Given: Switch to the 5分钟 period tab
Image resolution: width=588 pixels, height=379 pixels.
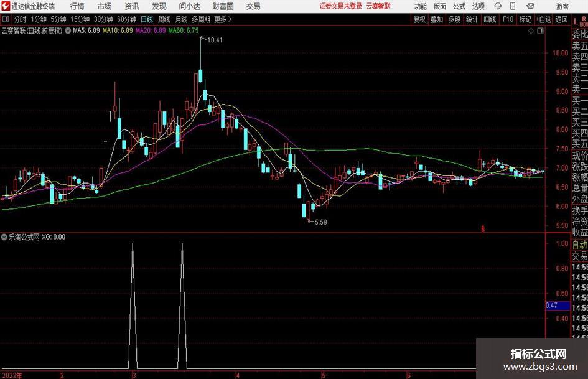Looking at the screenshot, I should coord(58,19).
